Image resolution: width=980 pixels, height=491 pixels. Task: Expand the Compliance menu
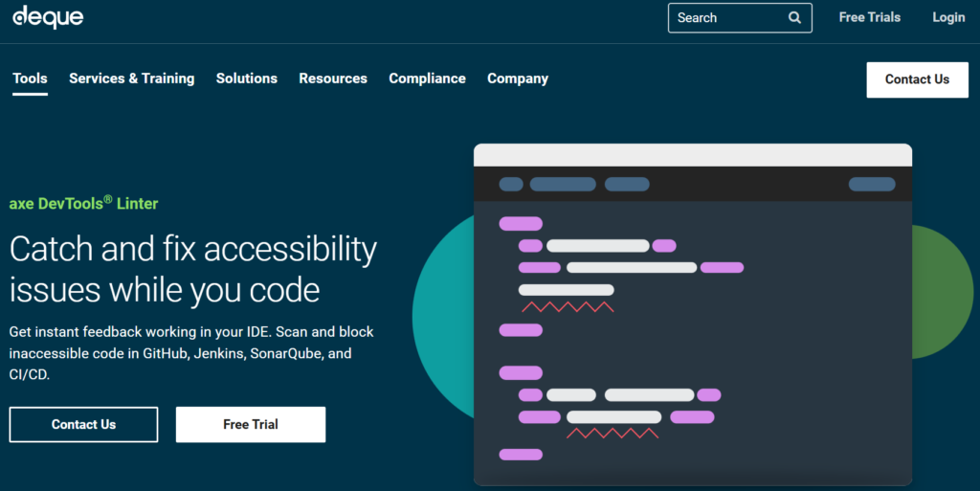[x=428, y=78]
